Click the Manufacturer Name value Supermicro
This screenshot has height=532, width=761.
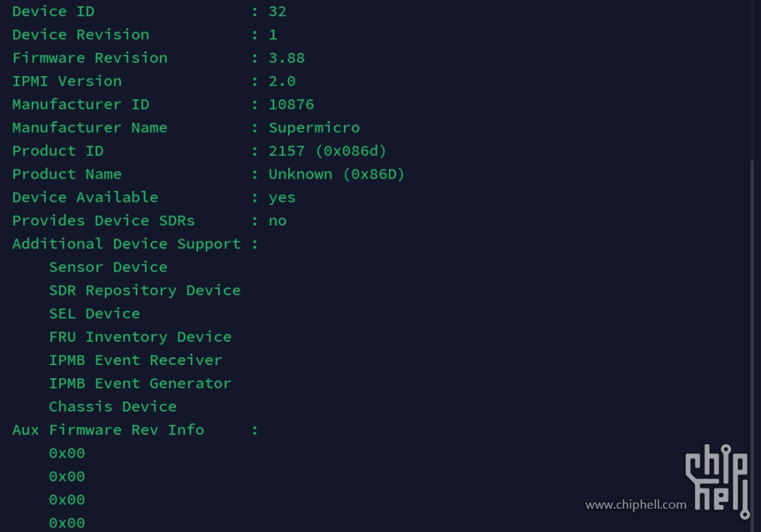click(314, 127)
